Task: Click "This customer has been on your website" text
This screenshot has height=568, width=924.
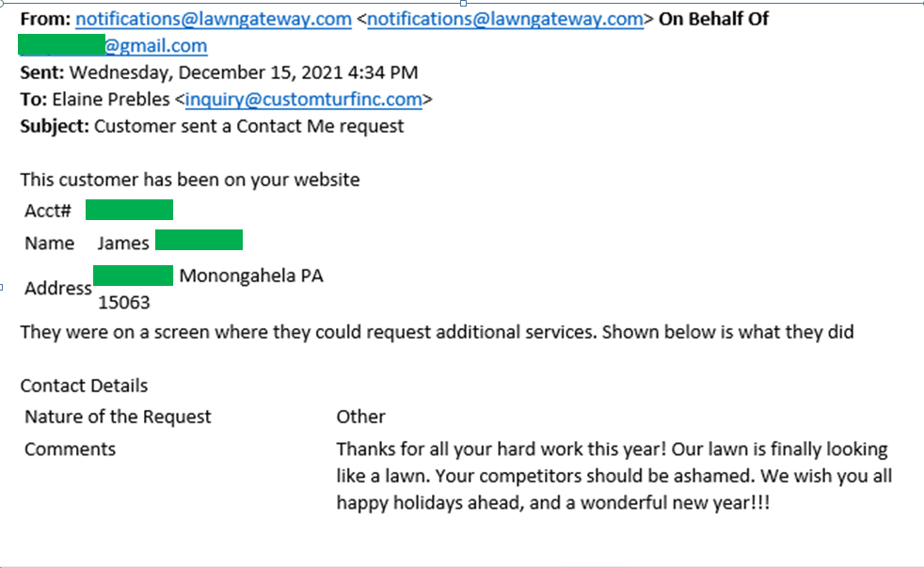Action: click(190, 179)
